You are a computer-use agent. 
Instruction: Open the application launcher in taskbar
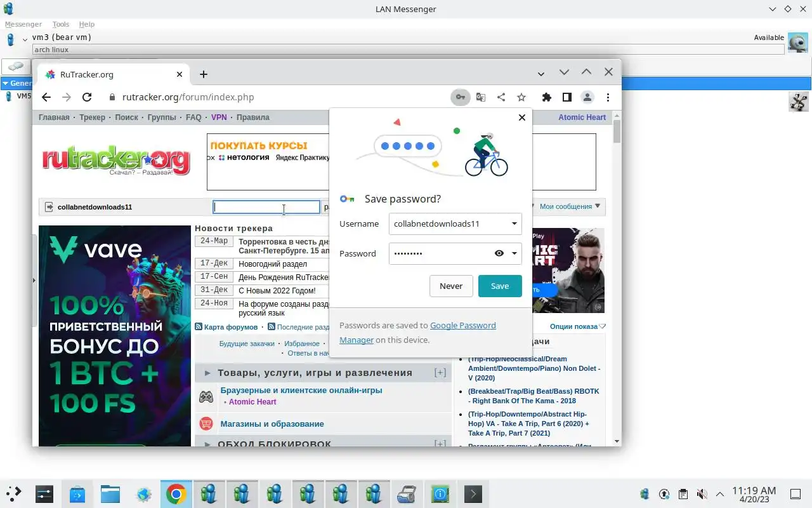(x=13, y=493)
